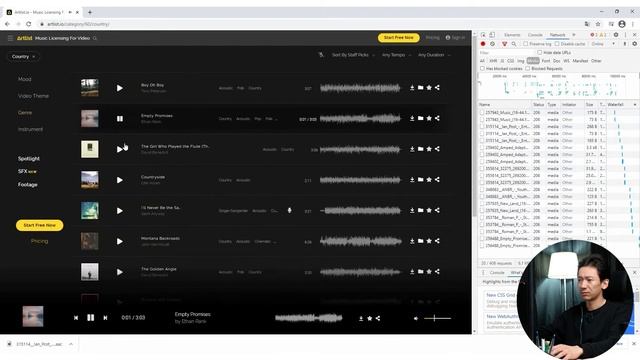This screenshot has width=640, height=360.
Task: Stop recording the network log
Action: 483,44
